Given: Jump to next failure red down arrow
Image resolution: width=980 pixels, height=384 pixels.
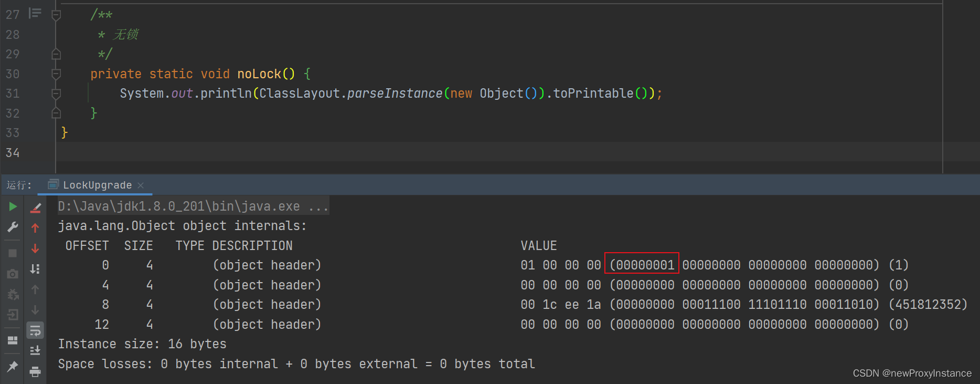Looking at the screenshot, I should tap(35, 248).
